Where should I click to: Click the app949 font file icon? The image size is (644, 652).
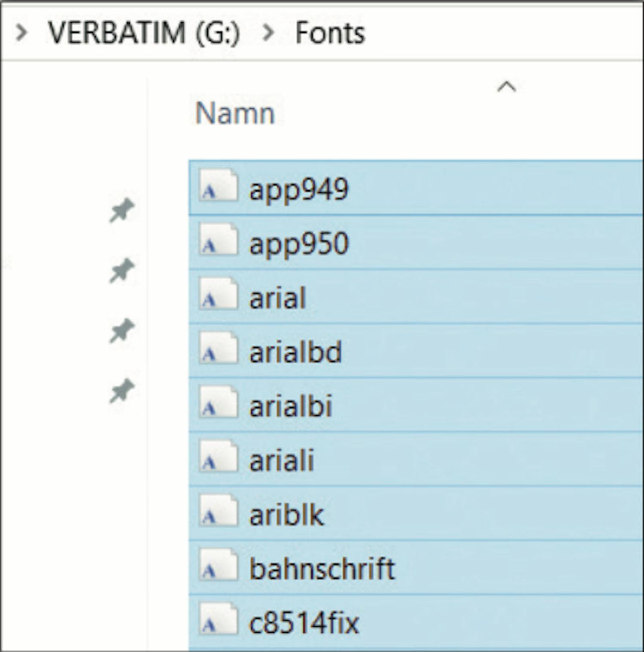[x=218, y=185]
